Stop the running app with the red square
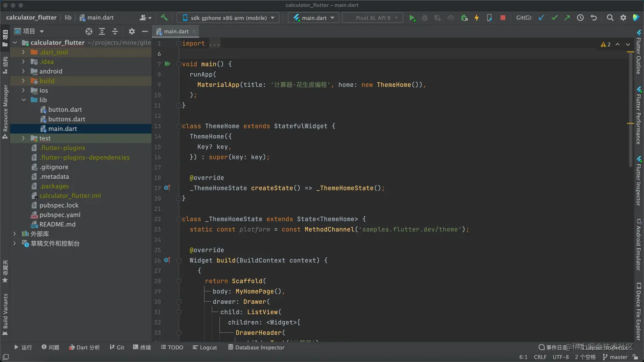644x362 pixels. pos(503,18)
